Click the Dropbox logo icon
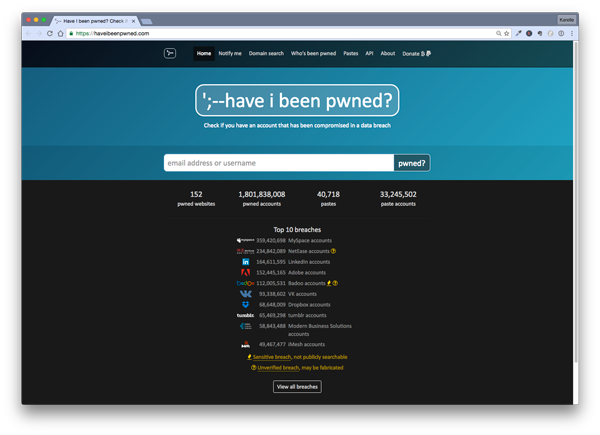 (x=246, y=305)
